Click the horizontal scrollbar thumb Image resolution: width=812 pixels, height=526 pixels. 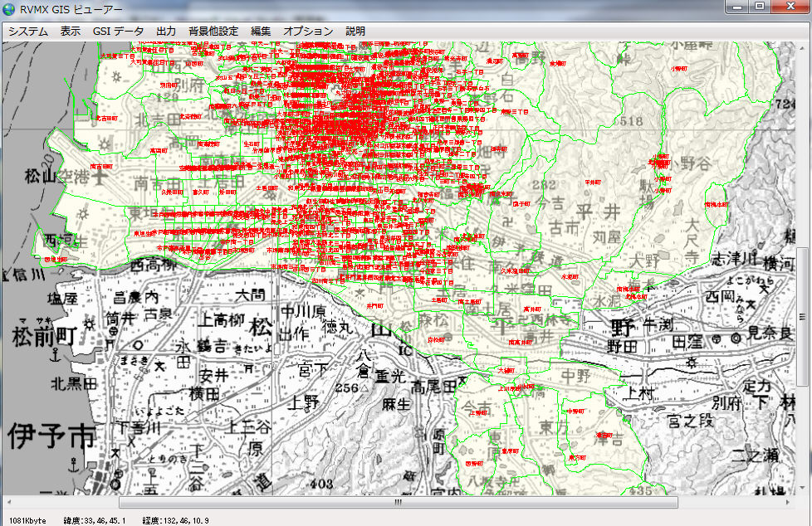pos(398,502)
